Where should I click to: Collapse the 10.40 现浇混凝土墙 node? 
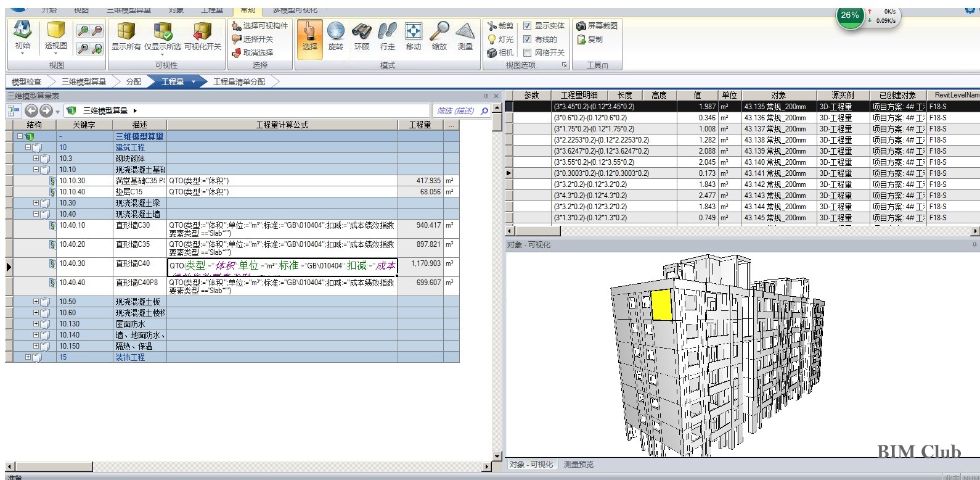point(36,214)
